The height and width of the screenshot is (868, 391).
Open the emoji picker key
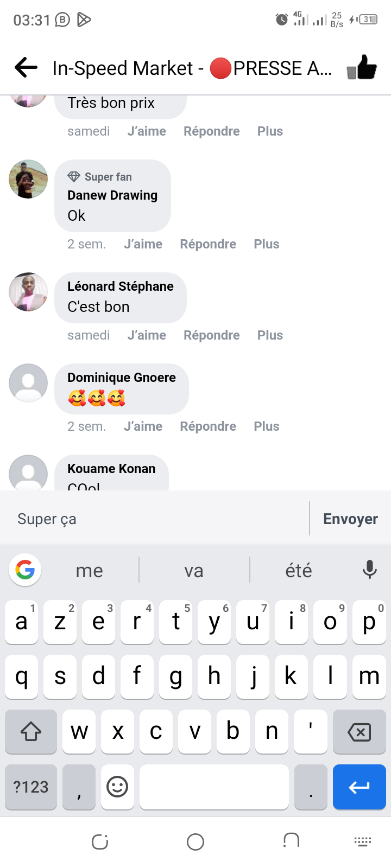tap(117, 787)
